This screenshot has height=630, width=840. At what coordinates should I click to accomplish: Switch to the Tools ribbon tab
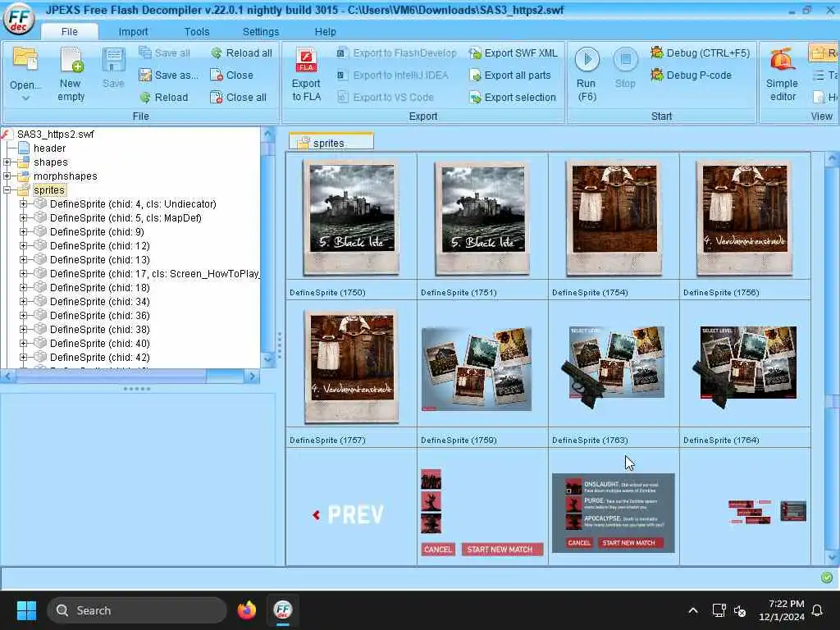tap(197, 32)
